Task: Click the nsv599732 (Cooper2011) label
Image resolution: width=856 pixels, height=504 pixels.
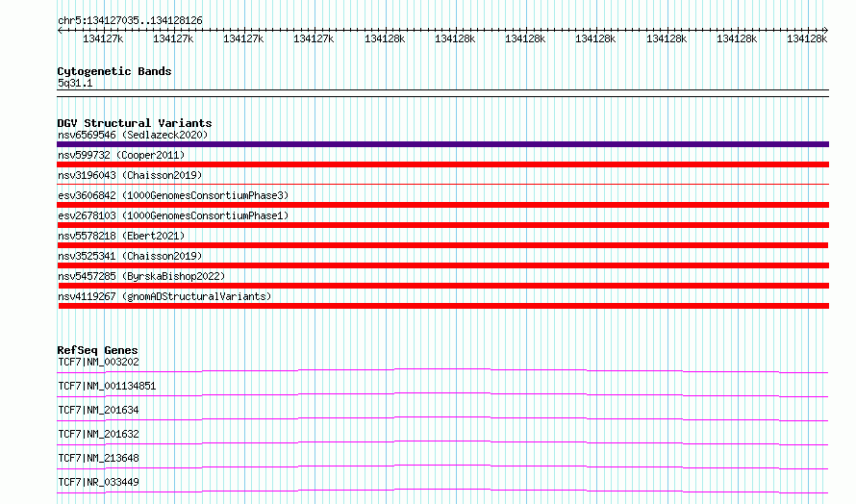Action: [x=121, y=155]
